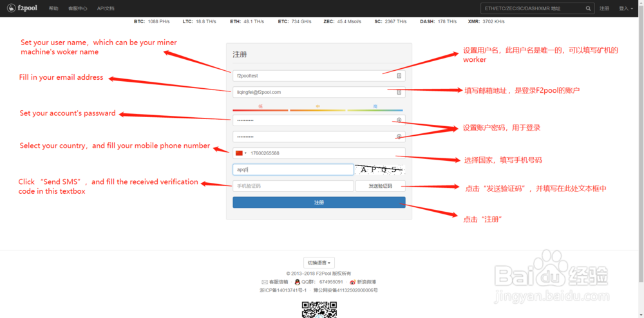
Task: Open the 帮助 menu item
Action: pos(53,8)
